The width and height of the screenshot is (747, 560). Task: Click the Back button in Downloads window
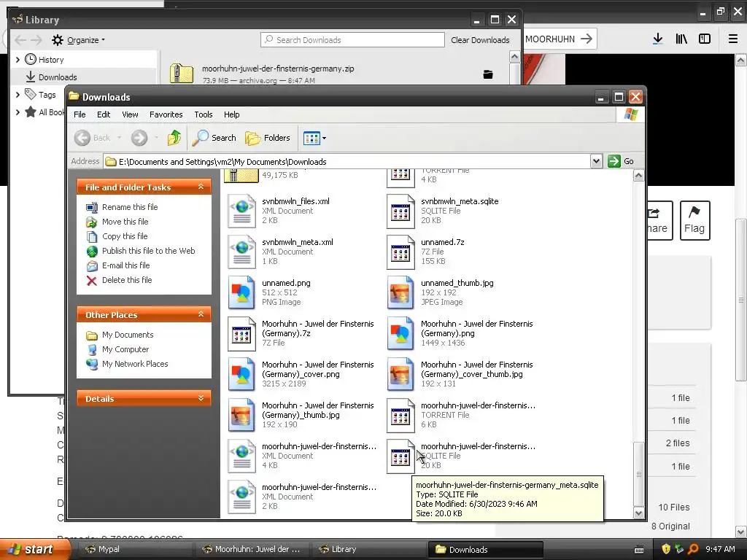(93, 138)
